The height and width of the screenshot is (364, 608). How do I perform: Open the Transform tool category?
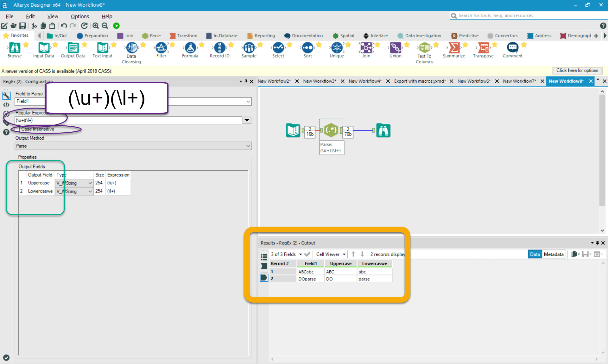[x=183, y=36]
